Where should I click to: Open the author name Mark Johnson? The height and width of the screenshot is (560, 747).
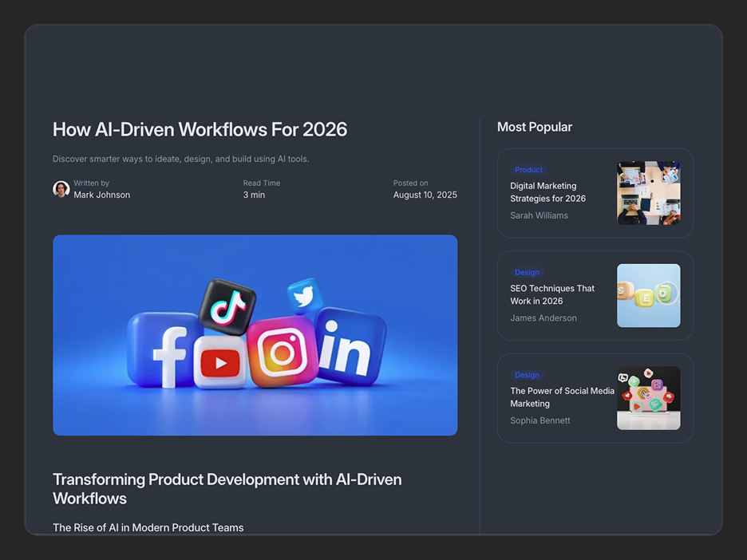pyautogui.click(x=101, y=195)
